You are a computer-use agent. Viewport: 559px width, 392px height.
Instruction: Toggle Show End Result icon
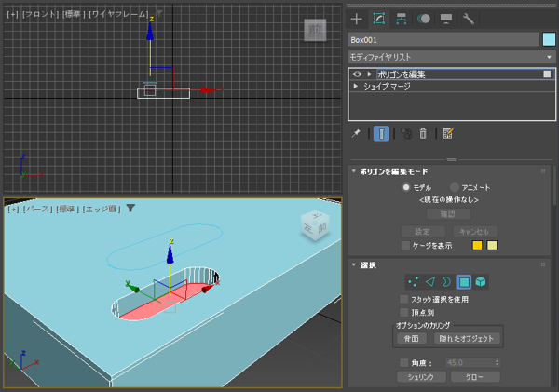coord(381,134)
